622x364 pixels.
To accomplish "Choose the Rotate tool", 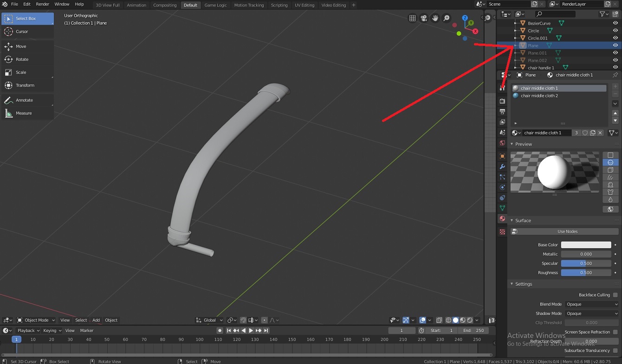I will (x=27, y=59).
